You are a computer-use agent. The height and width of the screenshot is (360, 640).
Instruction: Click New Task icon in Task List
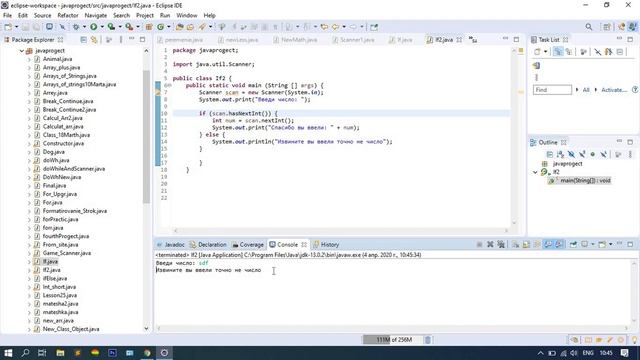tap(537, 52)
